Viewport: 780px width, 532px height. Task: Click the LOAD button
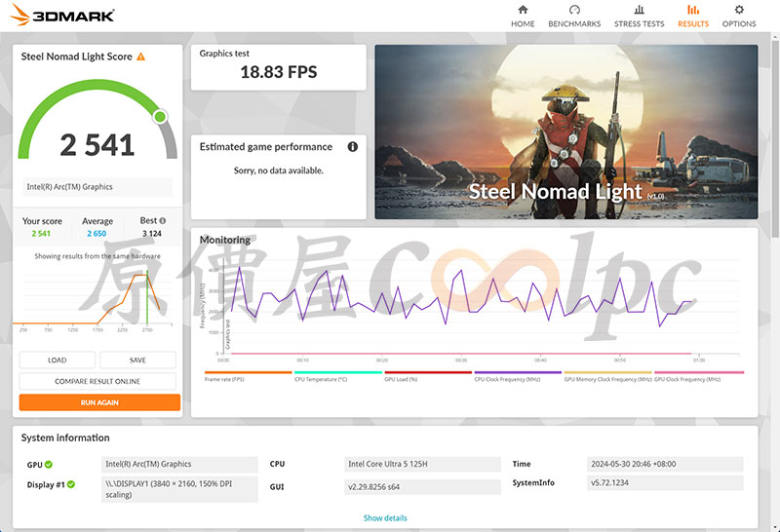tap(58, 360)
